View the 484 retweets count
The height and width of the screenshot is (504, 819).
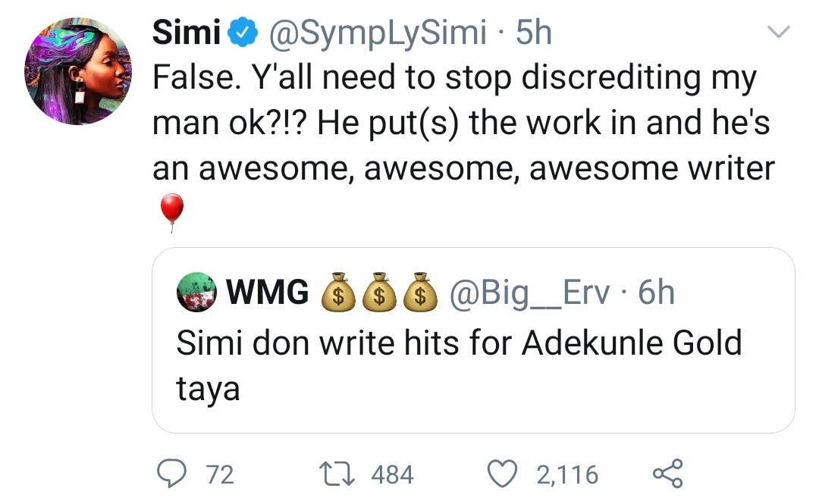pyautogui.click(x=393, y=475)
